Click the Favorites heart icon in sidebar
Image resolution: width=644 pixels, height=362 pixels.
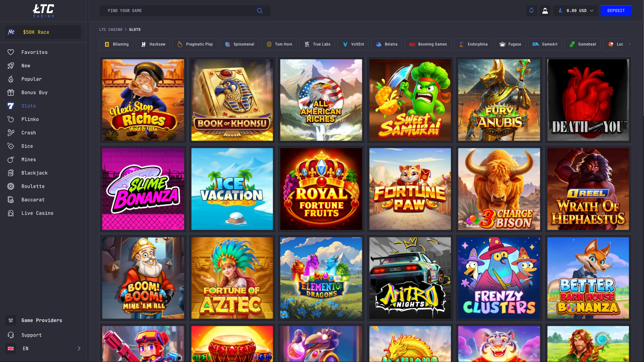pyautogui.click(x=11, y=52)
